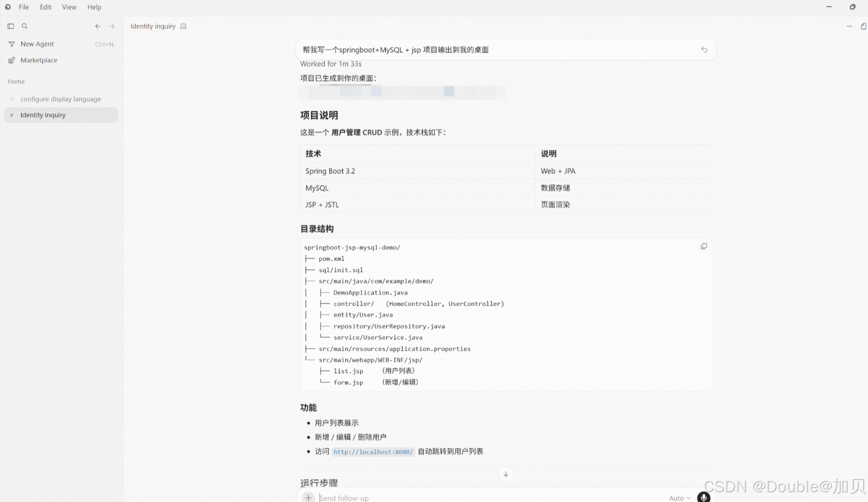Screen dimensions: 868x502
Task: Start voice input with microphone
Action: [x=704, y=497]
